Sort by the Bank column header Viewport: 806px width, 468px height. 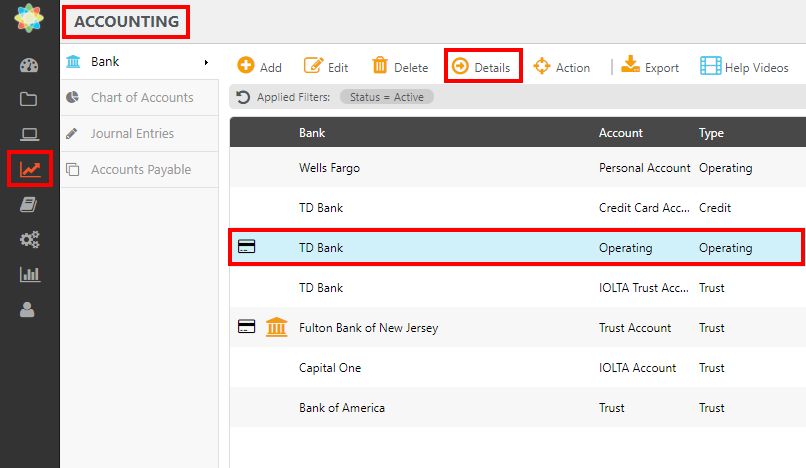pyautogui.click(x=312, y=133)
